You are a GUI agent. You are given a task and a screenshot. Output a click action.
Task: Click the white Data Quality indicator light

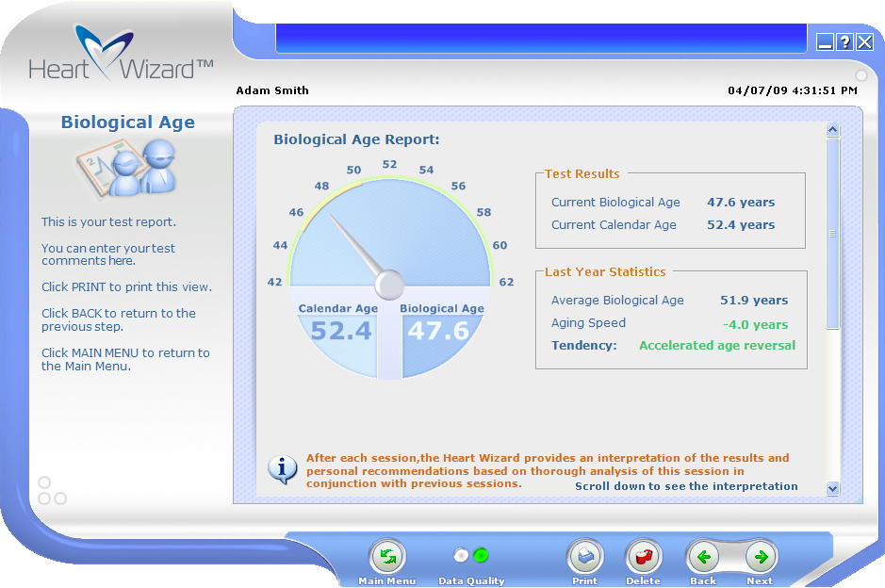click(x=461, y=555)
